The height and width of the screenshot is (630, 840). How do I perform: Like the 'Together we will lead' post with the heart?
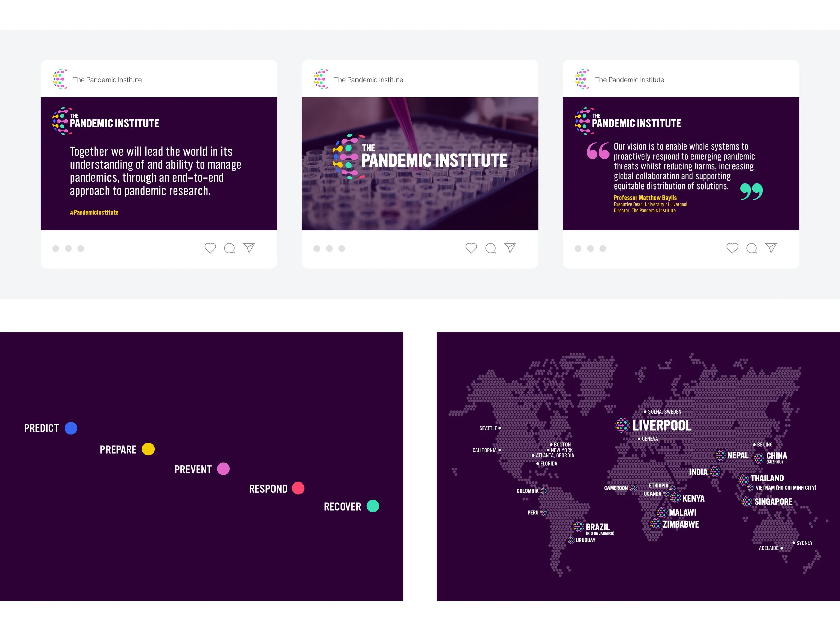210,248
